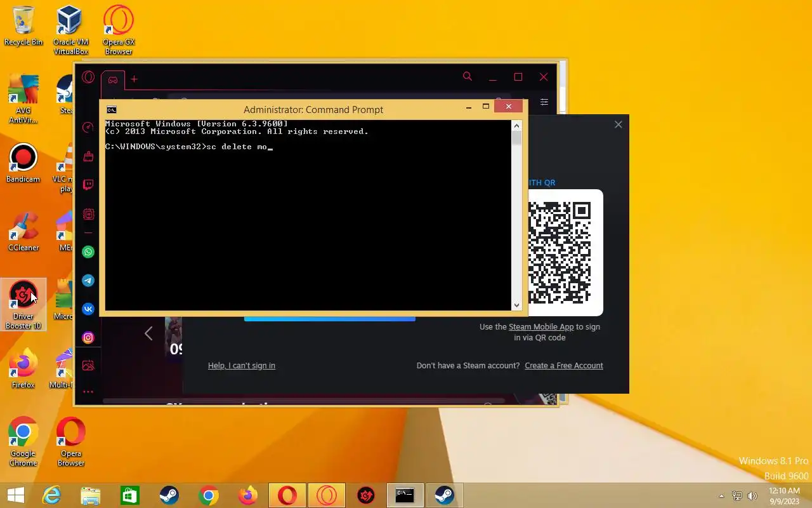Screen dimensions: 812x508
Task: Show hidden system tray icons arrow
Action: coord(721,496)
